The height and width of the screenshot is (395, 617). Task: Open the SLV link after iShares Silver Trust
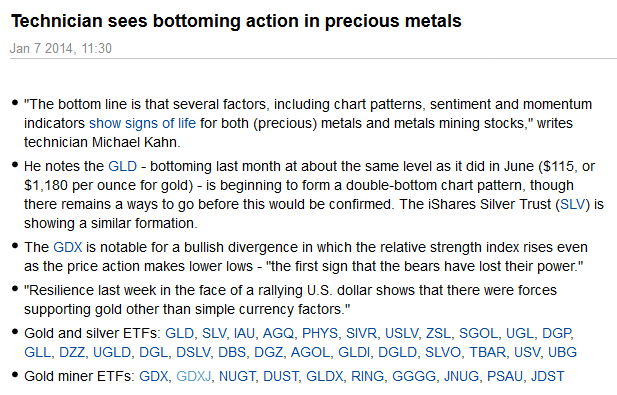[x=573, y=205]
